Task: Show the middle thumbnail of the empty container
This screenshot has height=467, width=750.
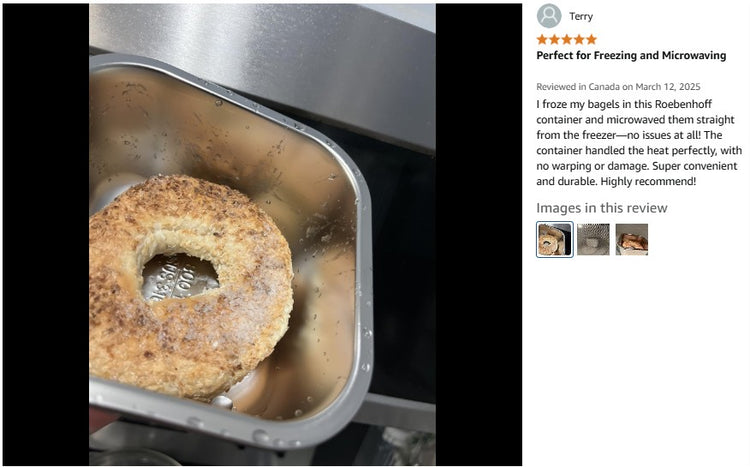Action: pos(593,239)
